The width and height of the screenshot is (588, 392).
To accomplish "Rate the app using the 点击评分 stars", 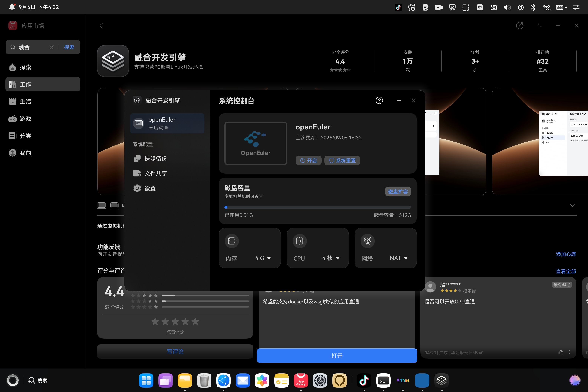I will (x=175, y=322).
